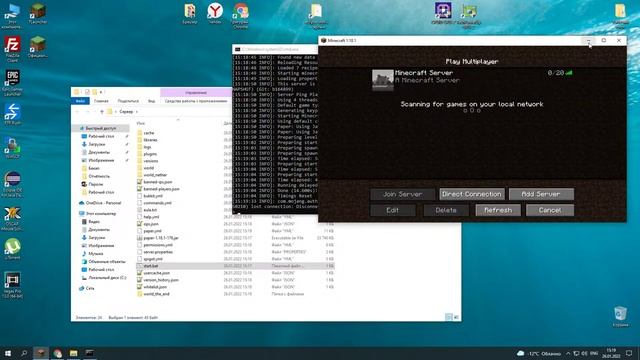640x360 pixels.
Task: Click the Delete server button
Action: pyautogui.click(x=446, y=210)
